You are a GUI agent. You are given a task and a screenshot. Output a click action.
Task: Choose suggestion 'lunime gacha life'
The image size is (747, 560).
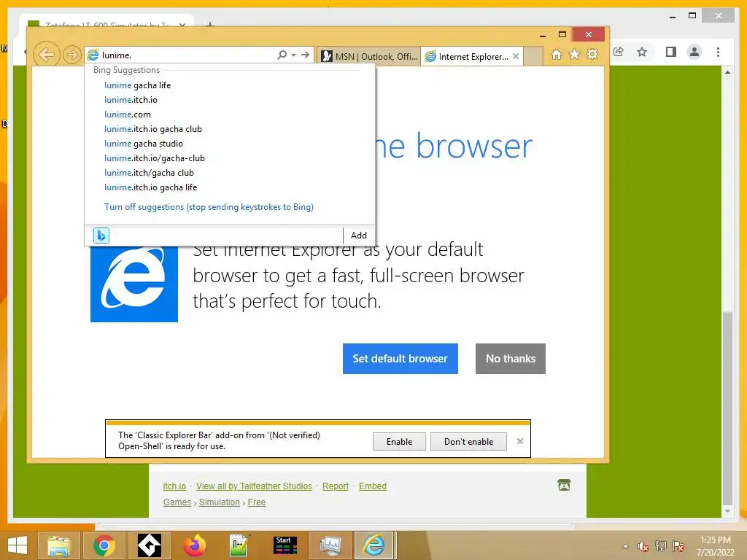[138, 85]
